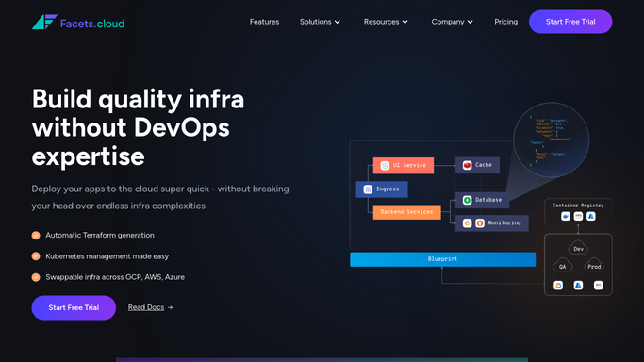Click checkmark beside Kubernetes management made easy

(36, 256)
